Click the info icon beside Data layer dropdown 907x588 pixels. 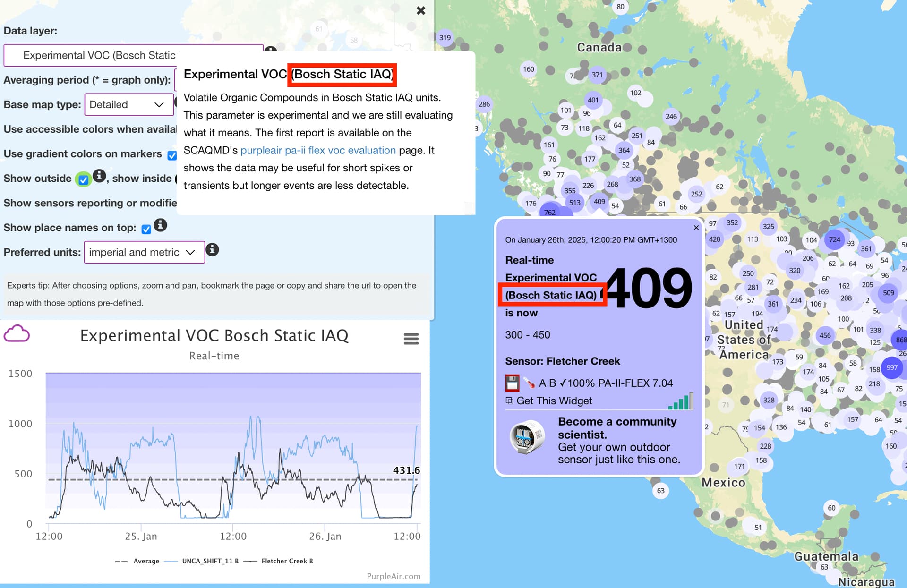point(270,49)
